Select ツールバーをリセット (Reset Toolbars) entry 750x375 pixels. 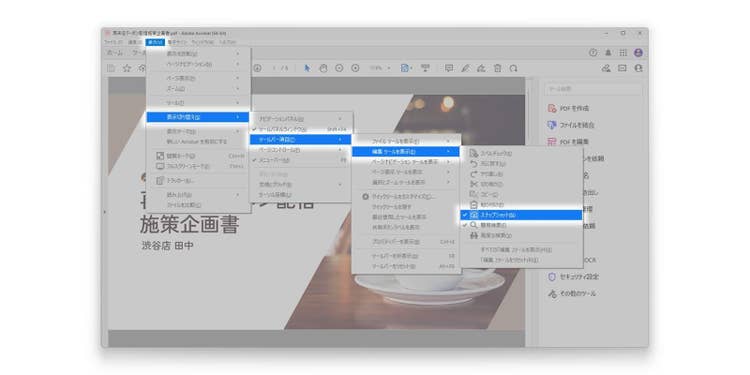(x=406, y=266)
